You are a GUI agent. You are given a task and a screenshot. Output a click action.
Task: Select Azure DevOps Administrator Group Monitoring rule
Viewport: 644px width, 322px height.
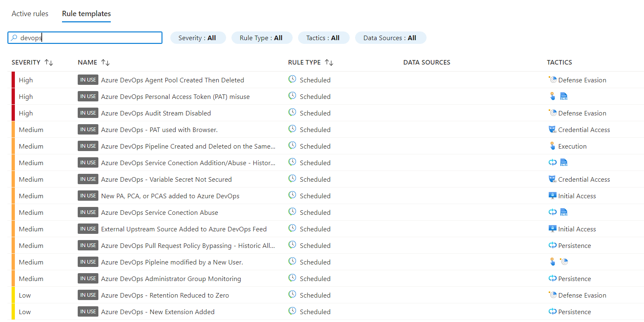click(x=171, y=279)
